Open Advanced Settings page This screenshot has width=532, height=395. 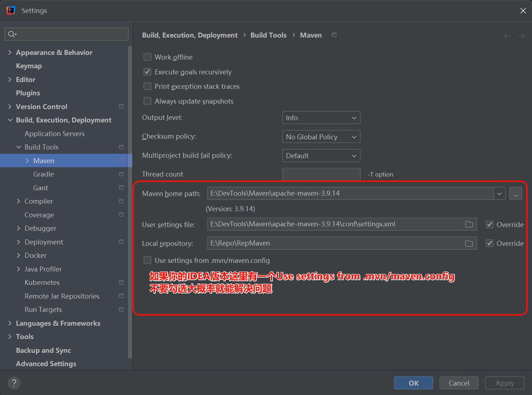click(x=46, y=364)
